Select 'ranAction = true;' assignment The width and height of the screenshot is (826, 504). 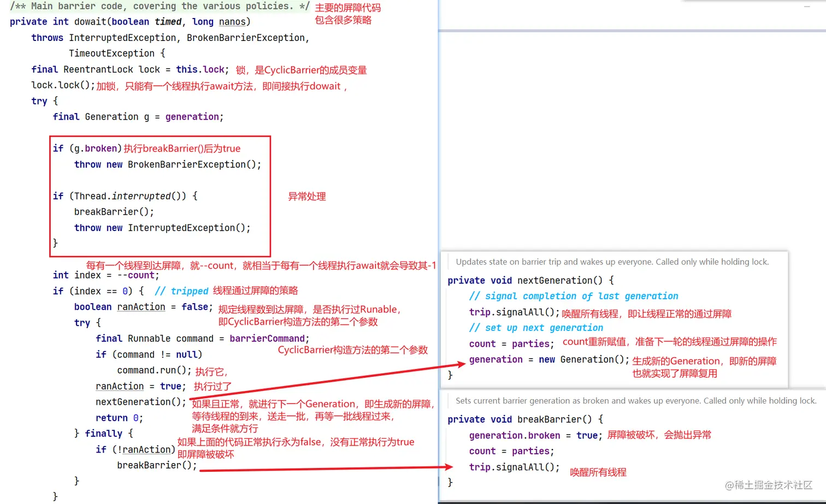(141, 386)
